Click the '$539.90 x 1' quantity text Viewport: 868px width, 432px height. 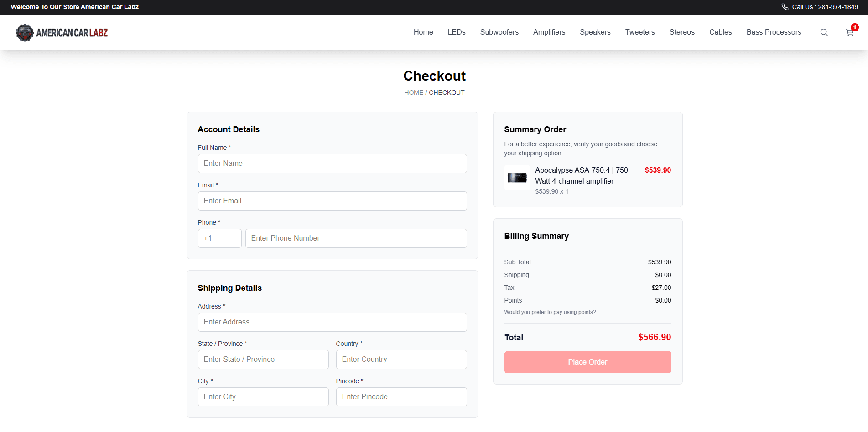pos(552,191)
